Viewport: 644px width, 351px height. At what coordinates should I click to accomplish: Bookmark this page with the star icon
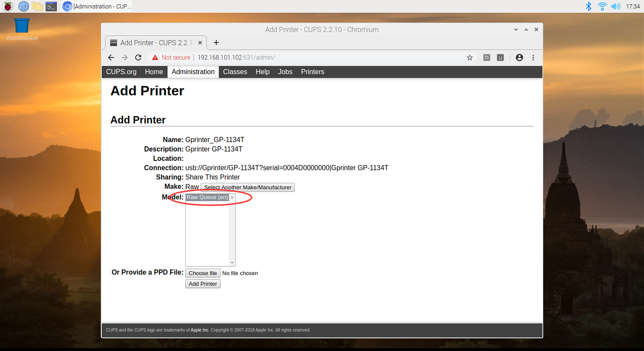coord(470,58)
